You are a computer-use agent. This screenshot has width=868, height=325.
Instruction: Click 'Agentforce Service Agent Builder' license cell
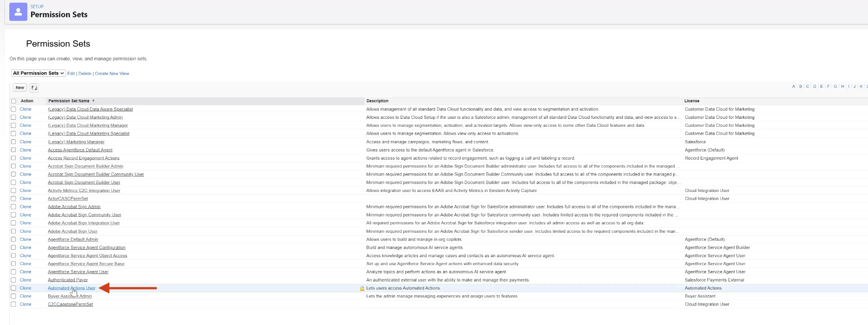717,247
